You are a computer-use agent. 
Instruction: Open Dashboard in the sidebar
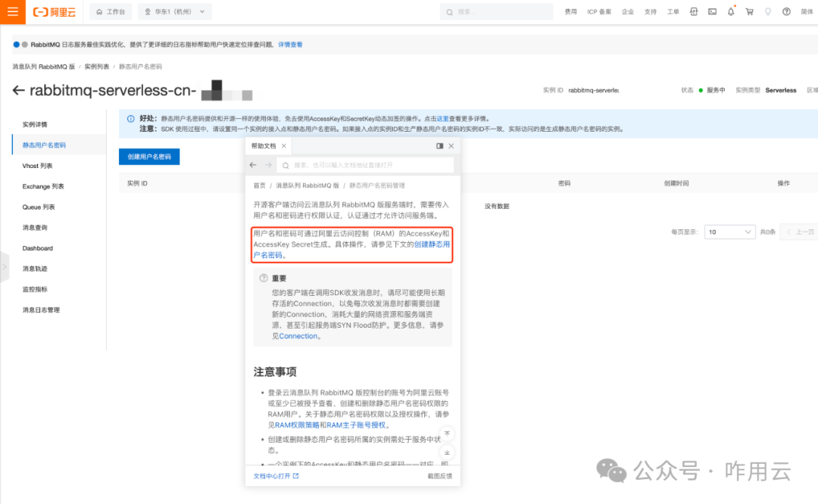[x=38, y=248]
